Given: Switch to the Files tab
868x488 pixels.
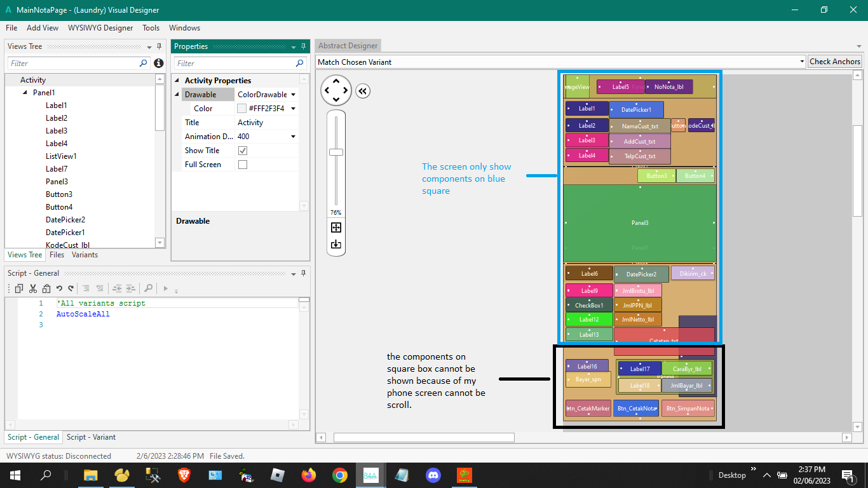Looking at the screenshot, I should coord(57,255).
